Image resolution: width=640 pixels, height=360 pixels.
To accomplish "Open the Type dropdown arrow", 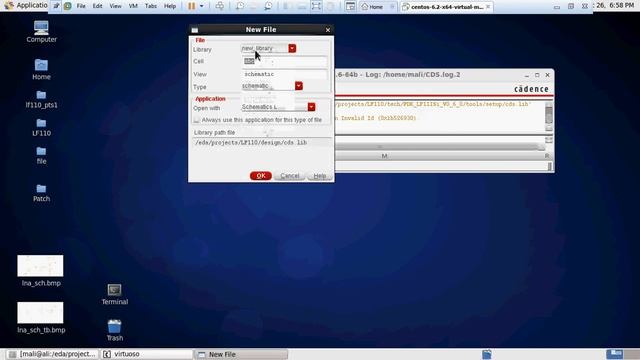I will point(299,86).
